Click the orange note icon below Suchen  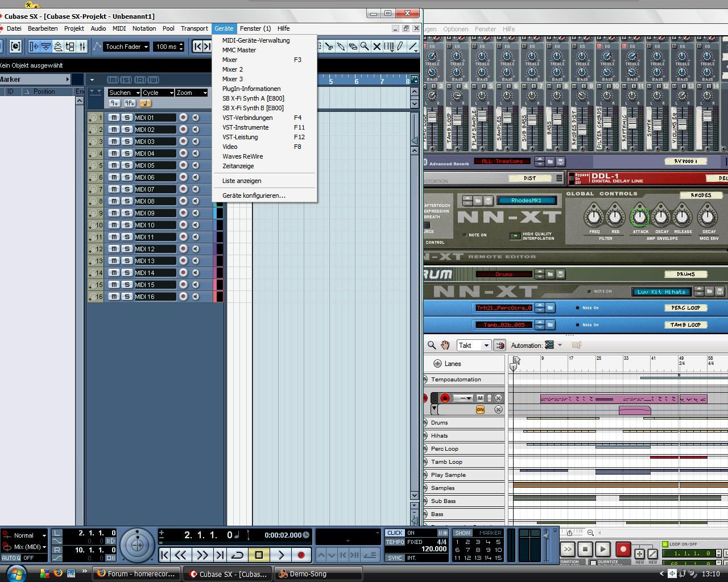point(146,103)
